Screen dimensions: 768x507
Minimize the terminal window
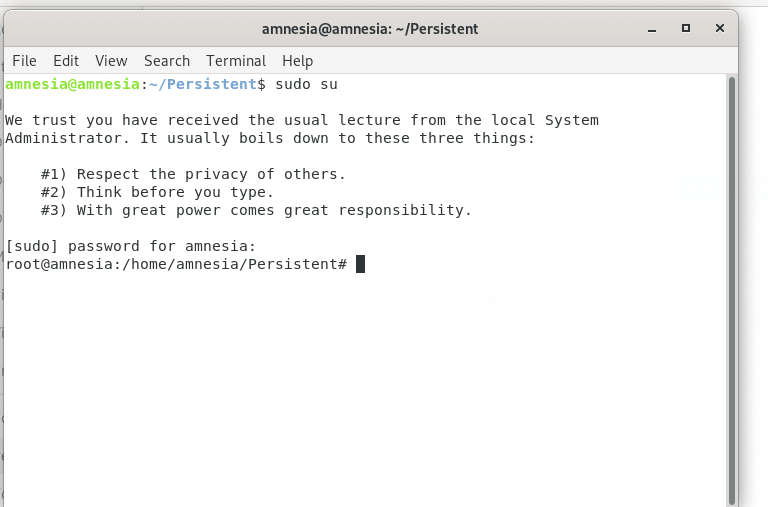click(651, 29)
